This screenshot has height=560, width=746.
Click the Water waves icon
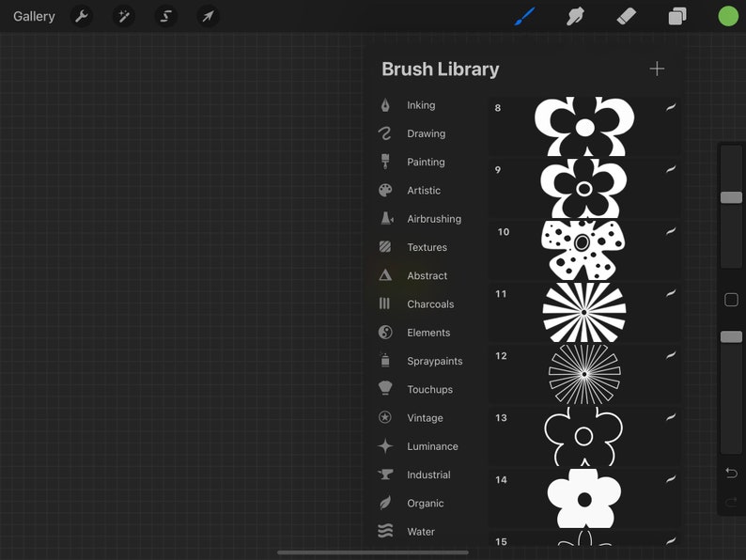tap(385, 531)
